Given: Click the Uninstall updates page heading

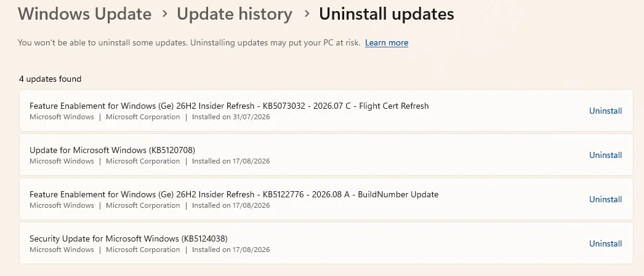Looking at the screenshot, I should (387, 14).
